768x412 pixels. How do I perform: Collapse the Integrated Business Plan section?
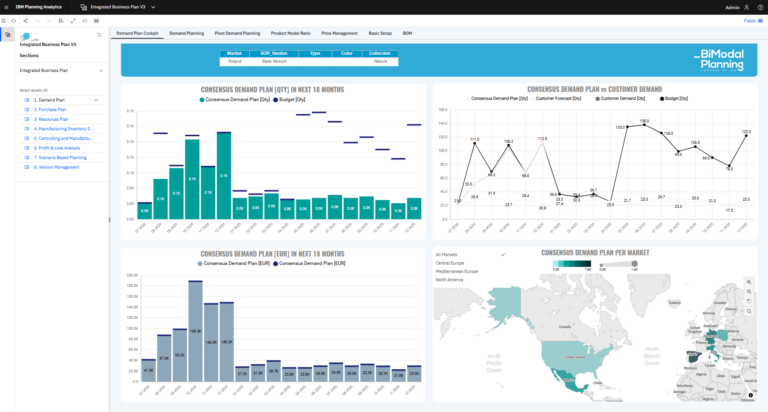[100, 71]
